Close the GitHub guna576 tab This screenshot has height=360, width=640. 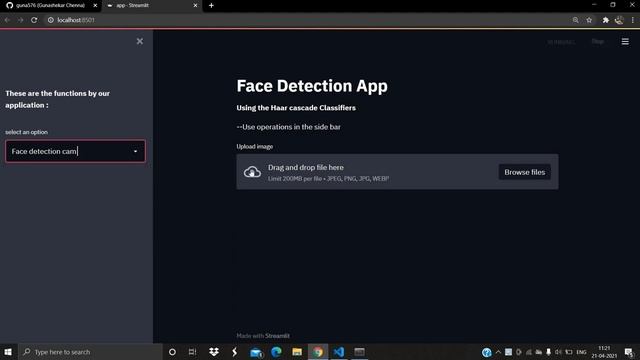pos(95,6)
